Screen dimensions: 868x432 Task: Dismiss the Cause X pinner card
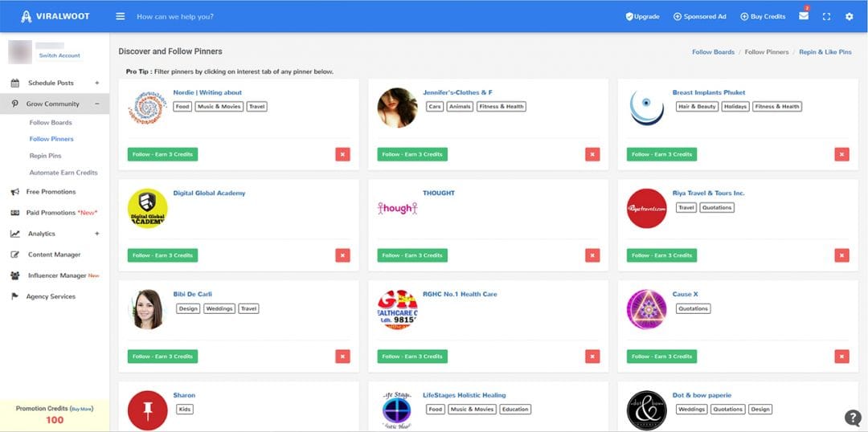point(842,357)
